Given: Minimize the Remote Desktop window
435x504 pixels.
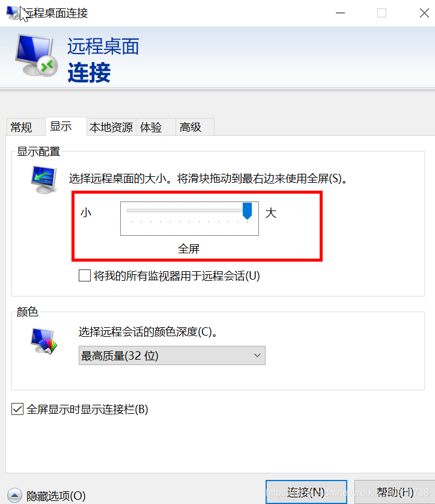Looking at the screenshot, I should (x=340, y=13).
